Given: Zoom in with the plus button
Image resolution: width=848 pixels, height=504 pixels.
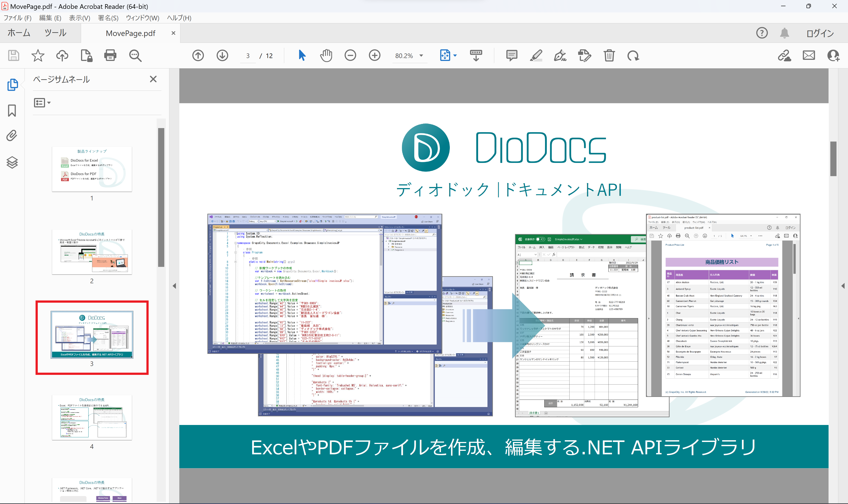Looking at the screenshot, I should [x=375, y=55].
